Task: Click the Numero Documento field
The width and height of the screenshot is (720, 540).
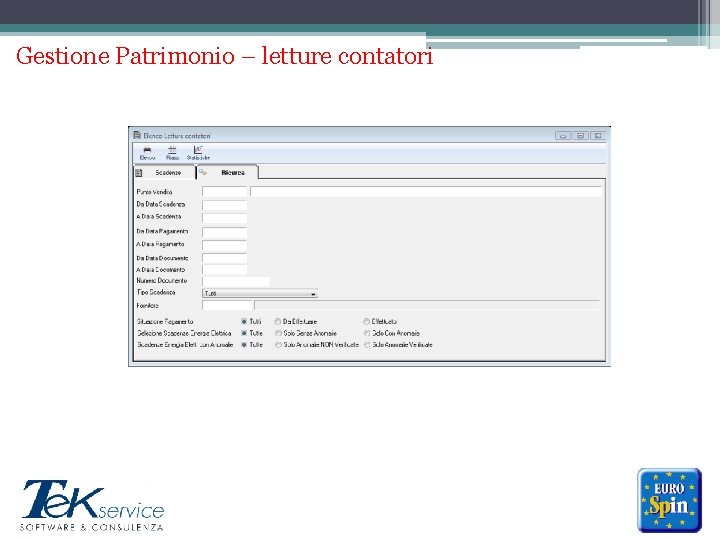Action: pyautogui.click(x=236, y=281)
